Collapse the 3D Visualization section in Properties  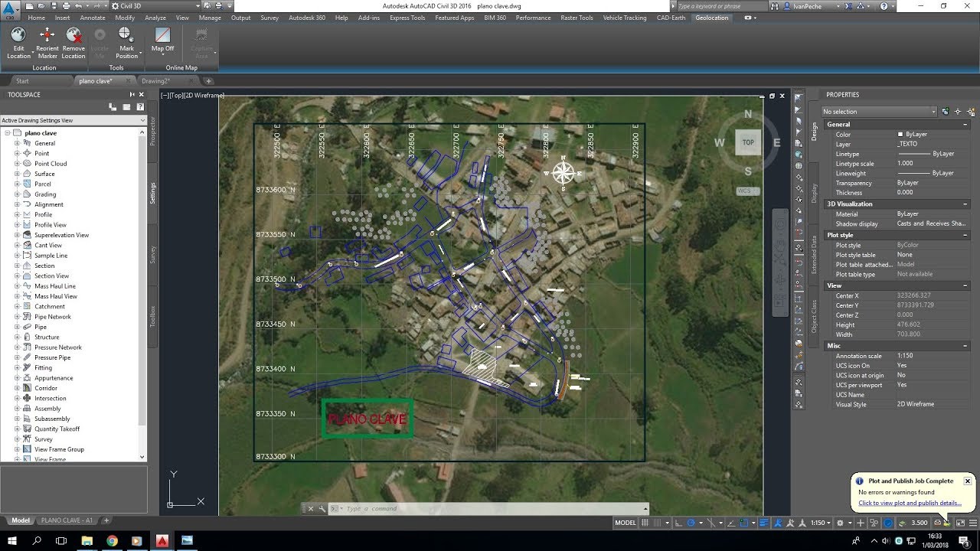pos(965,204)
